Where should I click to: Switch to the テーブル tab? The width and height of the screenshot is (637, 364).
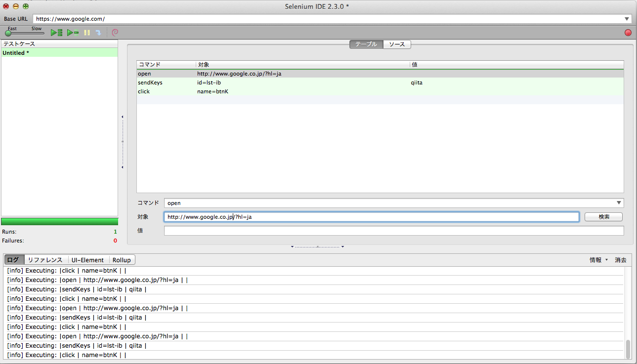tap(366, 44)
